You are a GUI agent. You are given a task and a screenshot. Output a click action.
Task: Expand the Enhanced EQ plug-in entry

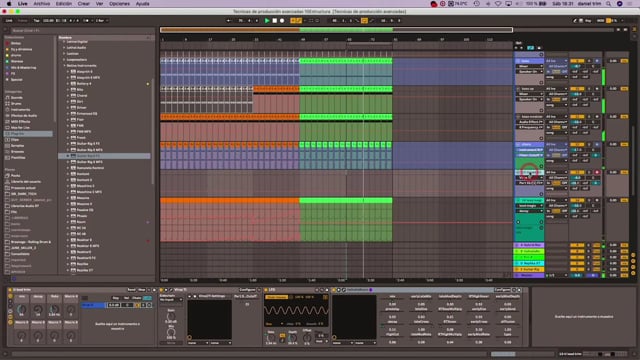tap(68, 114)
